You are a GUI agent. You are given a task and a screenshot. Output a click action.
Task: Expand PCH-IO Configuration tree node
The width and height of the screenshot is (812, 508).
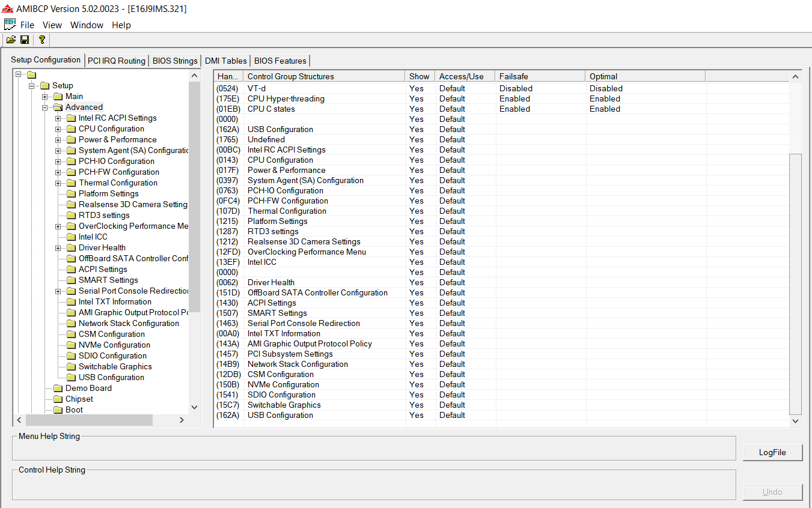pos(58,162)
